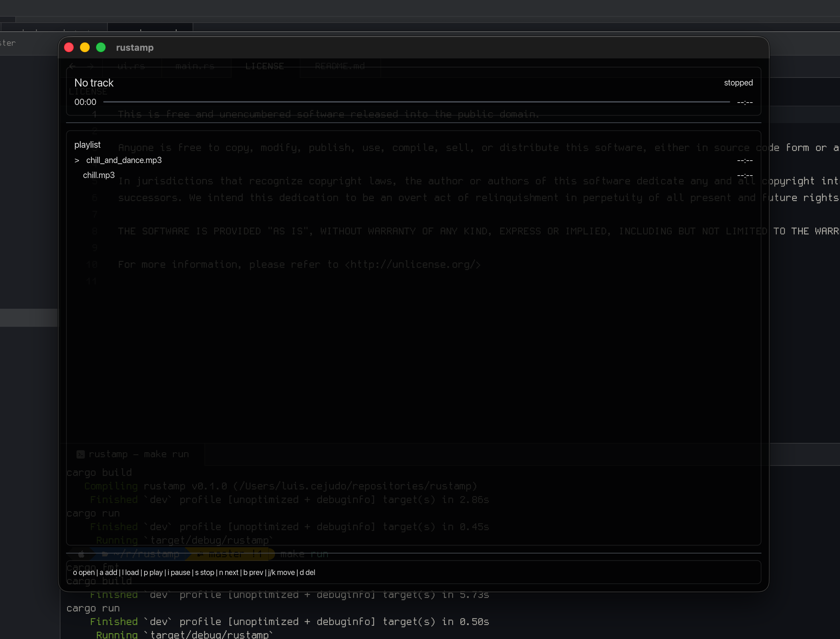Viewport: 840px width, 639px height.
Task: Click the 'l load' shortcut in the footer
Action: point(130,573)
